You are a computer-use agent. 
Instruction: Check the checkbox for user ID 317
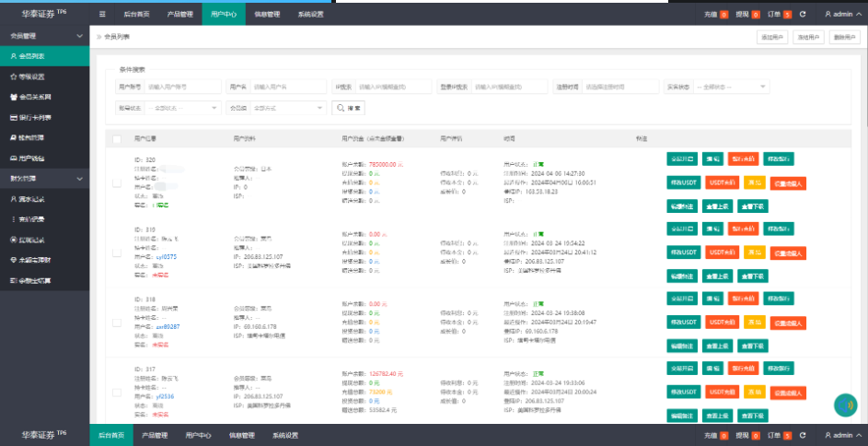click(117, 393)
